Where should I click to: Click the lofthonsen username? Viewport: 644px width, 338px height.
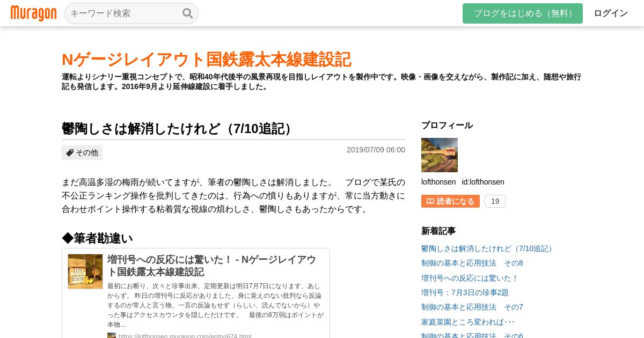438,182
